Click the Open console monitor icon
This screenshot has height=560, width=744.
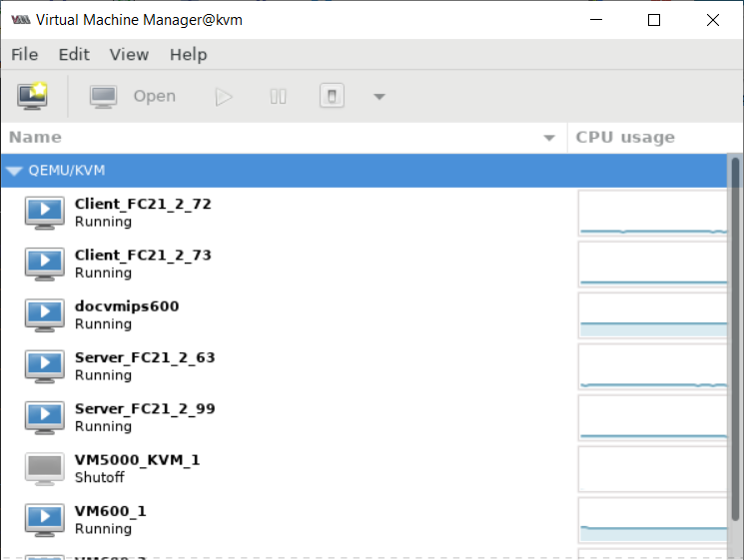tap(103, 97)
